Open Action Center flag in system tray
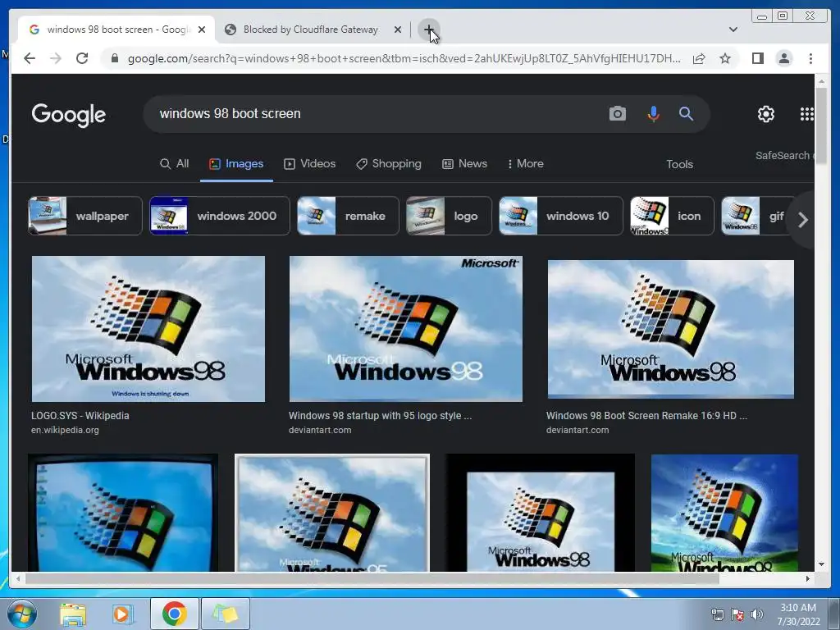The width and height of the screenshot is (840, 630). tap(737, 614)
